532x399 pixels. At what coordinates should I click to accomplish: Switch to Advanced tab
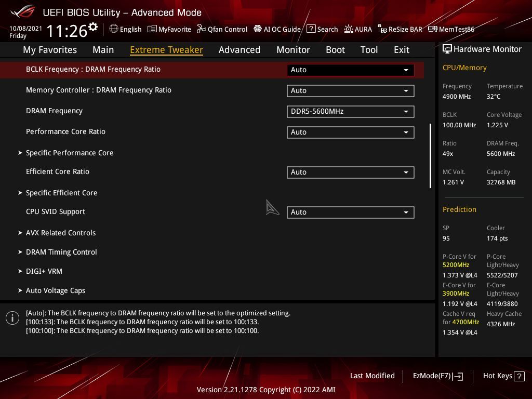(240, 50)
